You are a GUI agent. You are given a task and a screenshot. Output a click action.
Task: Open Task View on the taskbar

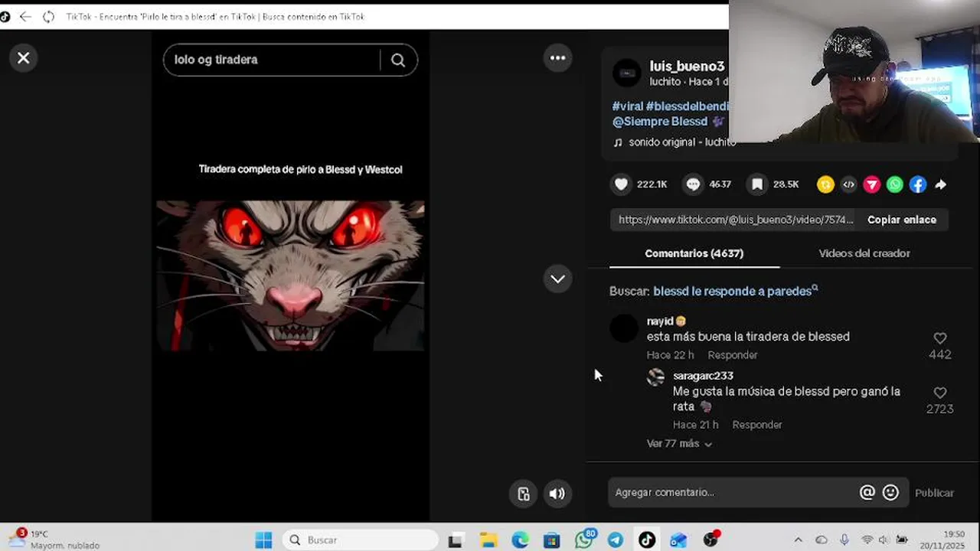coord(456,540)
